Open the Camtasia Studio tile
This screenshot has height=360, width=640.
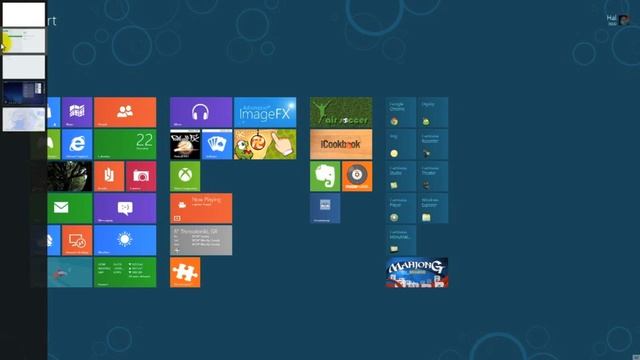401,176
